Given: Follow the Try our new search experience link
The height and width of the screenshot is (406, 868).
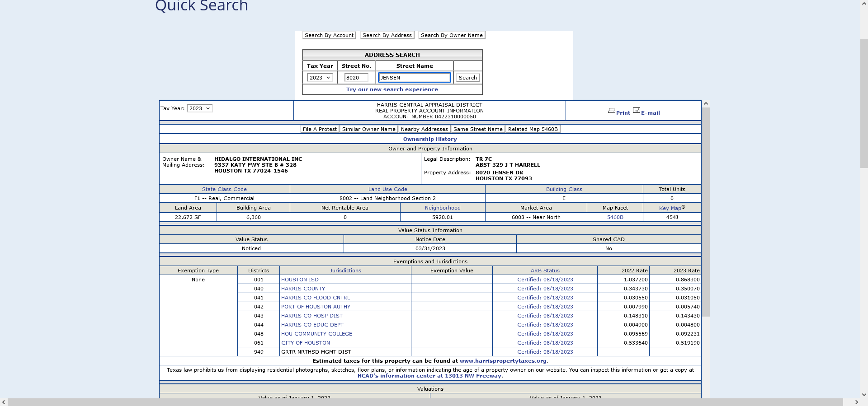Looking at the screenshot, I should pos(392,89).
